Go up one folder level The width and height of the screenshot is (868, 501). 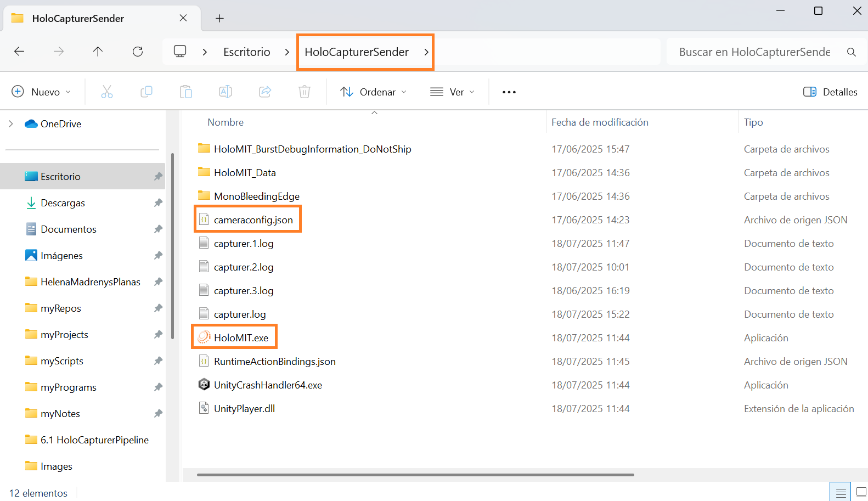pyautogui.click(x=98, y=52)
